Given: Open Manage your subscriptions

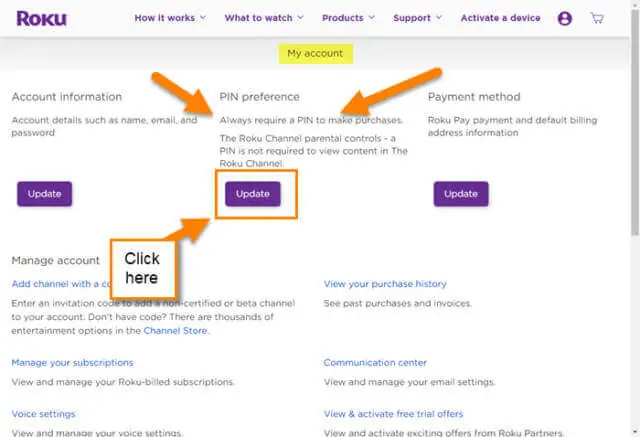Looking at the screenshot, I should [x=72, y=363].
